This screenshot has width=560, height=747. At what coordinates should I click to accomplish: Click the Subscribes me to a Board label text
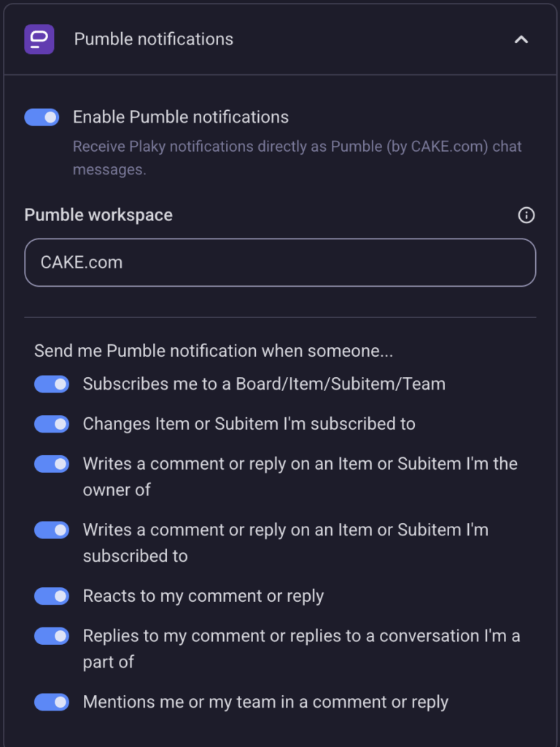tap(264, 384)
